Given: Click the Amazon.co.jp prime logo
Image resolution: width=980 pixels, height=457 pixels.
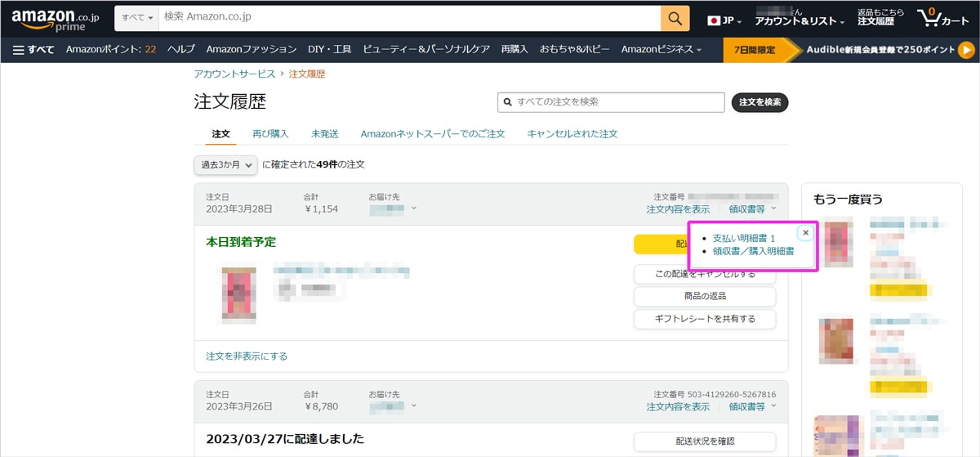Looking at the screenshot, I should pos(54,20).
